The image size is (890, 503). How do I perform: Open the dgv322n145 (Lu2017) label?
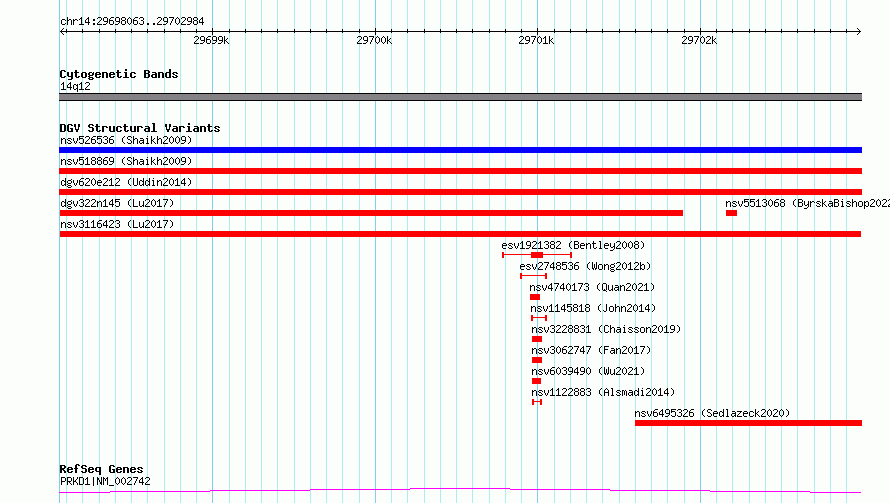(x=117, y=203)
